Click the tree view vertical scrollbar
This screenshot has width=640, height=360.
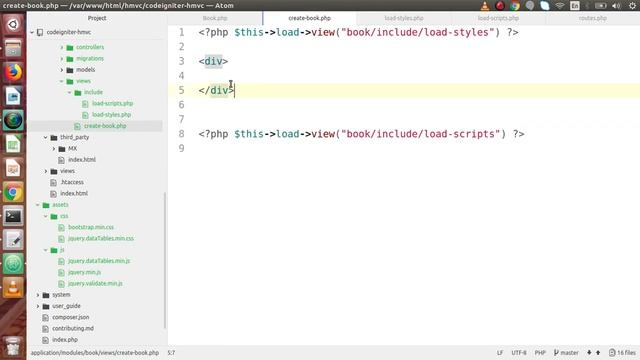(x=164, y=260)
